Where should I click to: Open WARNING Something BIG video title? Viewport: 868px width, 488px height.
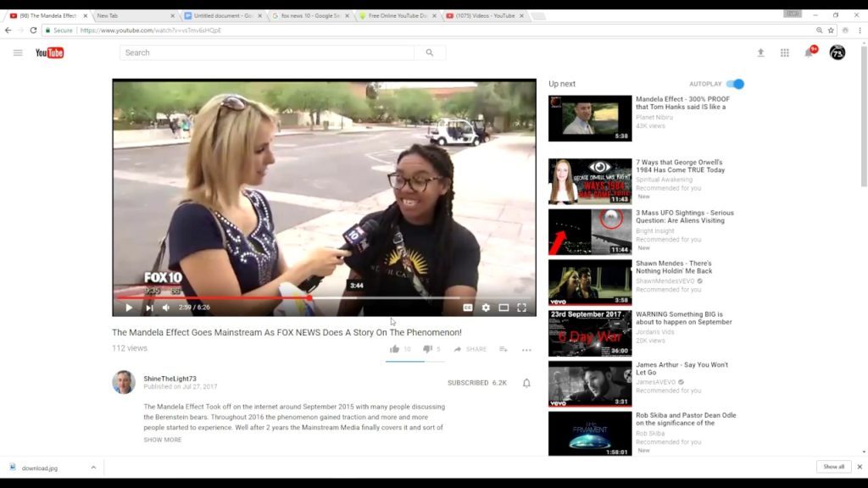[x=684, y=319]
